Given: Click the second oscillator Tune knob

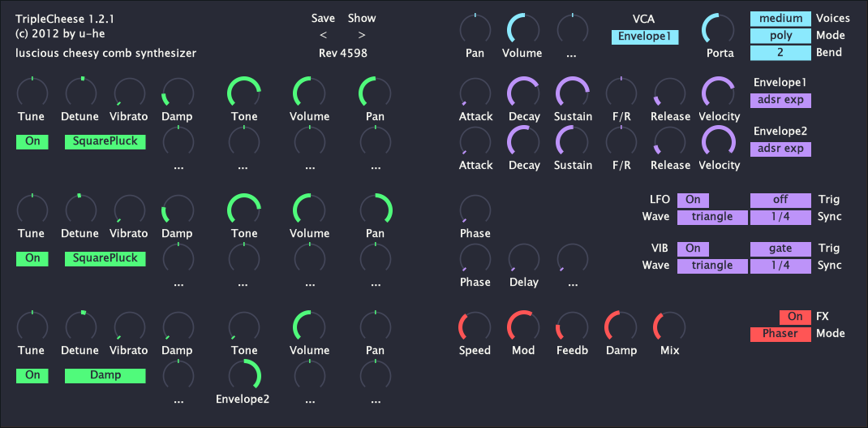Looking at the screenshot, I should 32,210.
